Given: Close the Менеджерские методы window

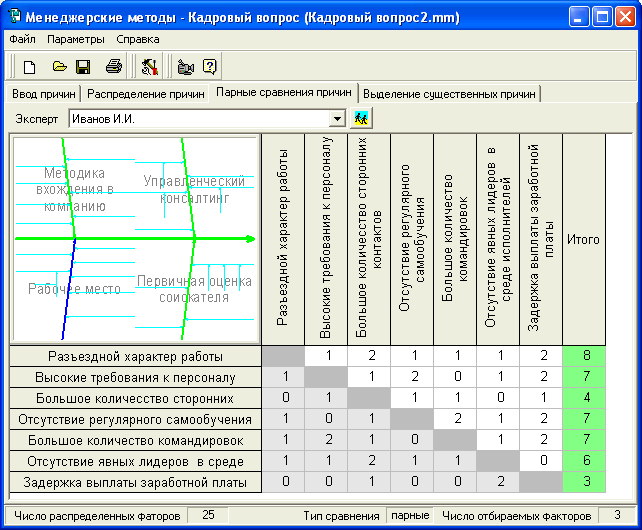Looking at the screenshot, I should [x=626, y=17].
